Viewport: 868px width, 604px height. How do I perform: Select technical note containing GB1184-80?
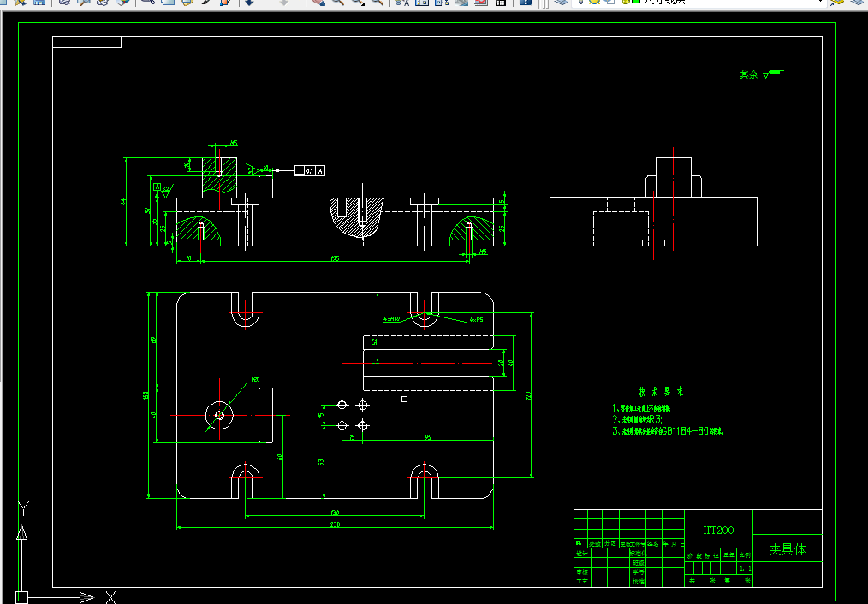tap(669, 431)
